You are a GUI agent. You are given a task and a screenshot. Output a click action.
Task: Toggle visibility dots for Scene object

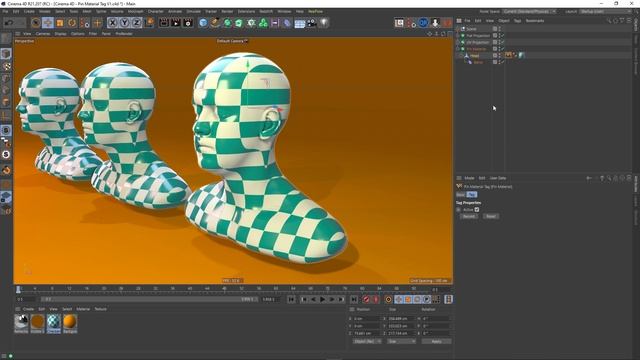500,29
